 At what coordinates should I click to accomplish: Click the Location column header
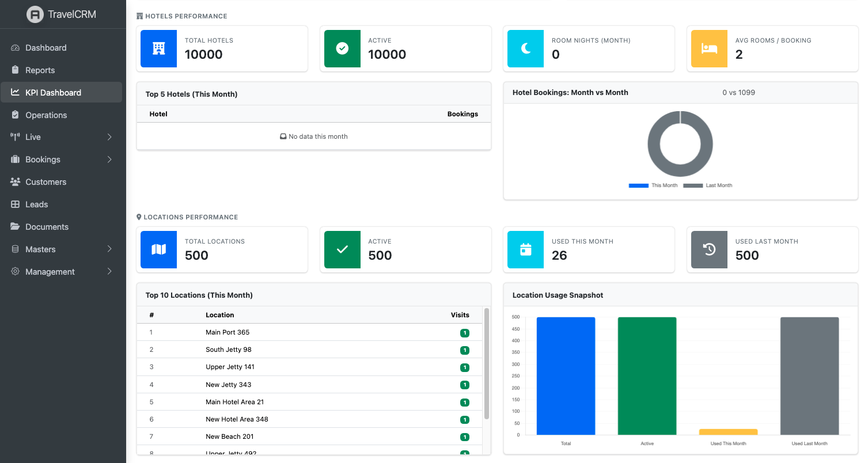tap(219, 315)
